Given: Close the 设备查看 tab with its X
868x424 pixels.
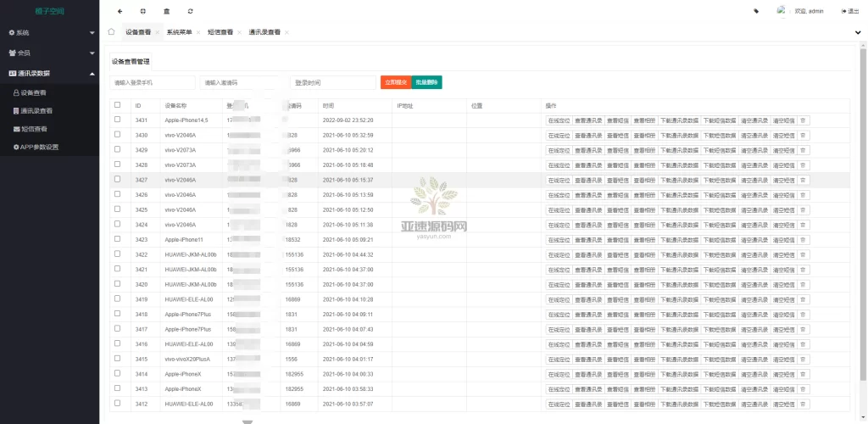Looking at the screenshot, I should 157,33.
